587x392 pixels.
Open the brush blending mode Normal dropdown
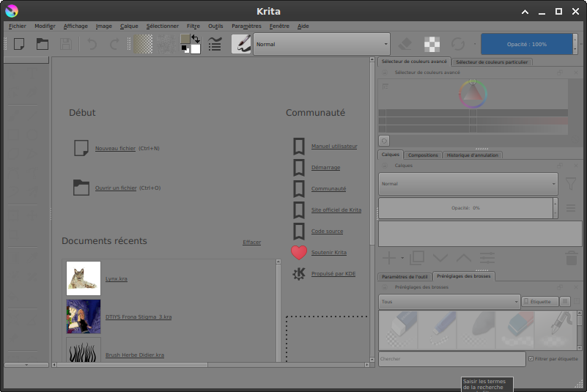click(x=322, y=44)
